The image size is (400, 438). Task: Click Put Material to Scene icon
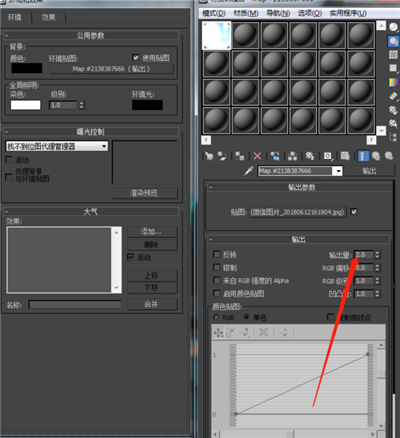[222, 156]
